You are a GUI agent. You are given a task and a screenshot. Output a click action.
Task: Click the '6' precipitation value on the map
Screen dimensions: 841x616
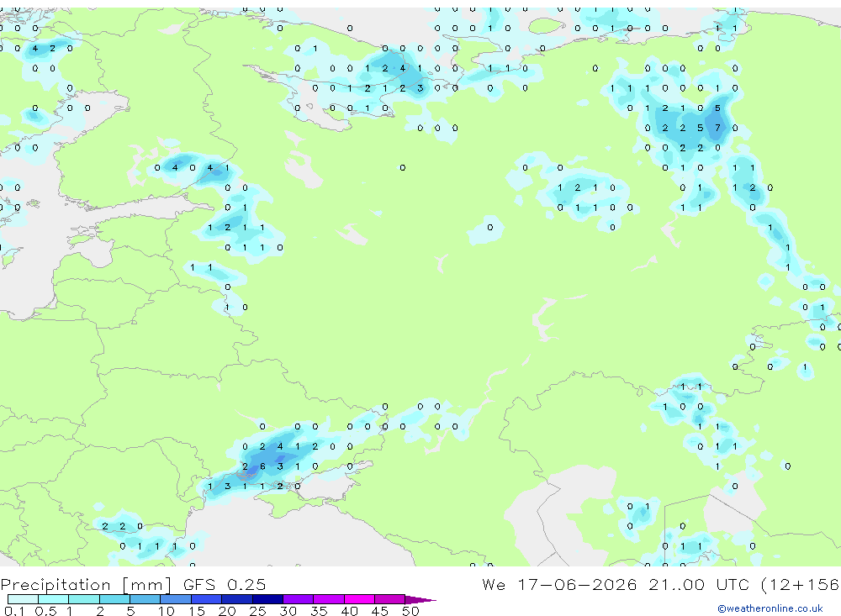[x=262, y=466]
